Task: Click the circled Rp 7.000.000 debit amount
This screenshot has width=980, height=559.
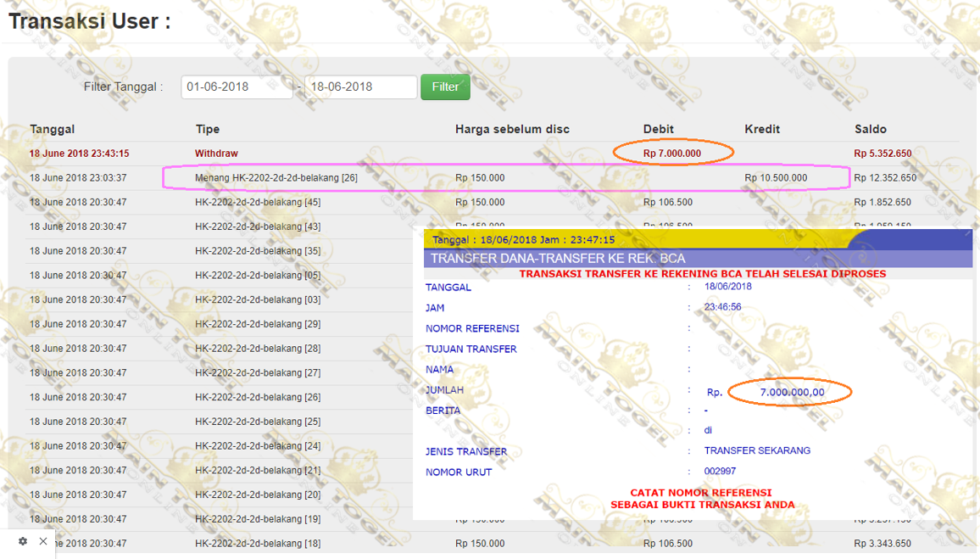Action: point(671,154)
